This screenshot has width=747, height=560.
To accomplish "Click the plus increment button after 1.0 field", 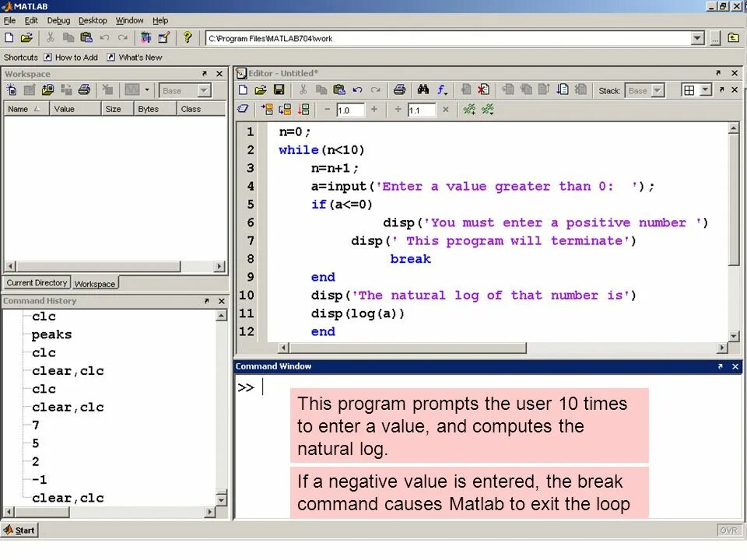I will [x=374, y=110].
